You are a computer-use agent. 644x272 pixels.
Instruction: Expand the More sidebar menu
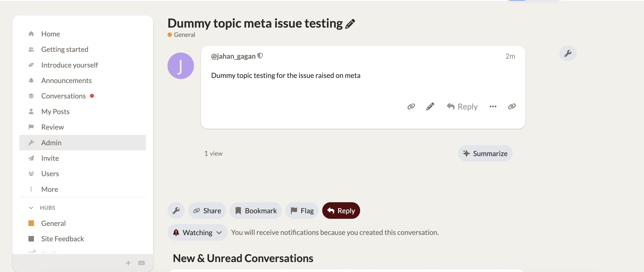[50, 189]
